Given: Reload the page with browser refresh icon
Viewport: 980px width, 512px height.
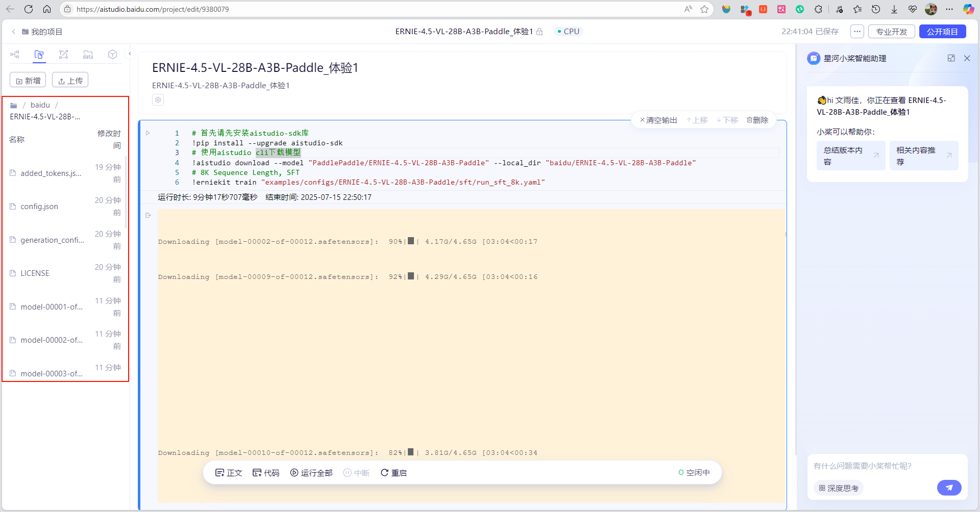Looking at the screenshot, I should (29, 9).
